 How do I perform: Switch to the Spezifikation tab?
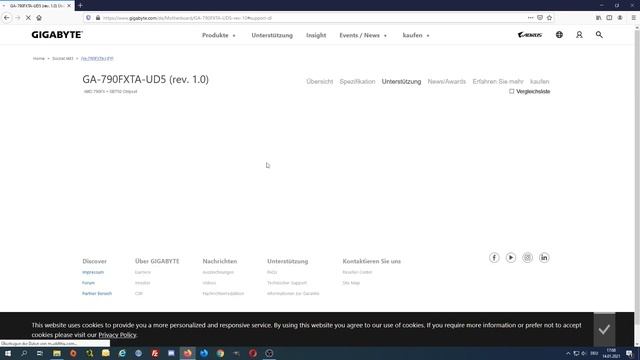357,82
